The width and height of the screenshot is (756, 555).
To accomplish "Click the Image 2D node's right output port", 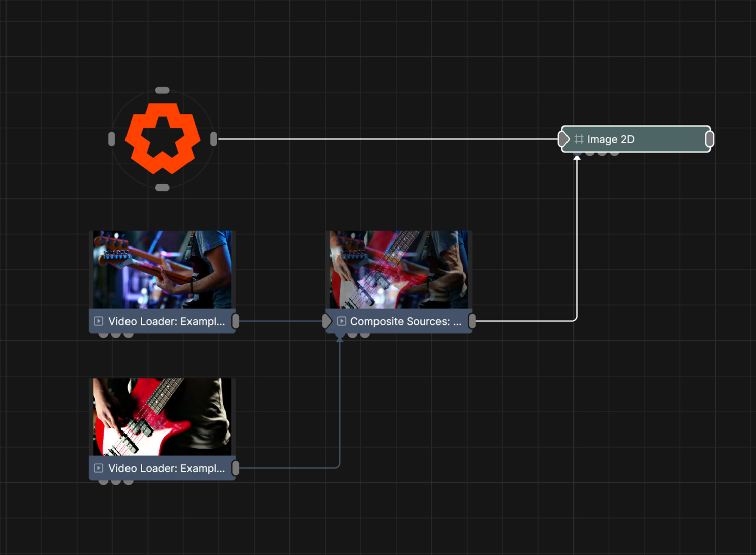I will coord(709,139).
